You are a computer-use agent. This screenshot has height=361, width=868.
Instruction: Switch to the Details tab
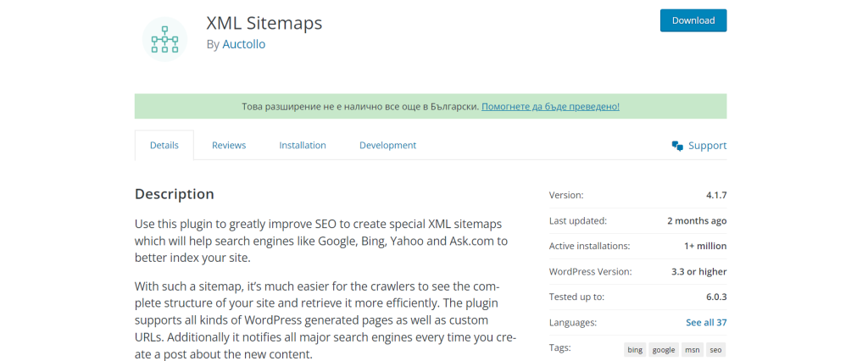164,145
